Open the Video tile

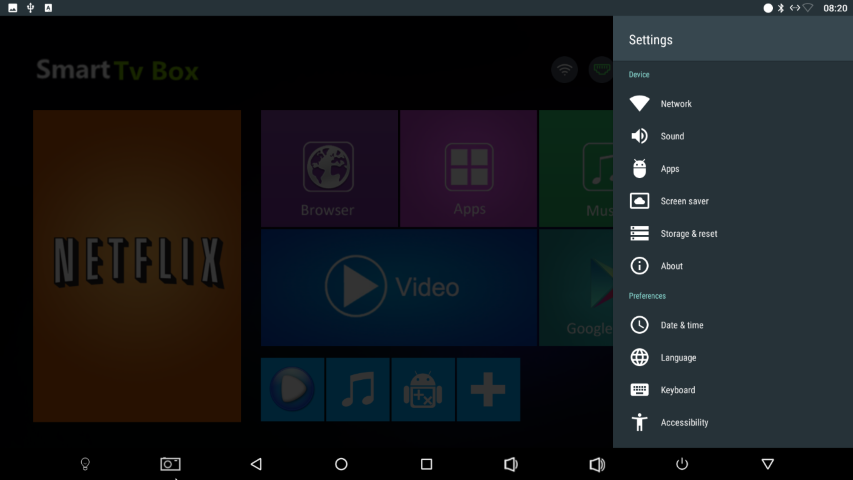click(x=399, y=287)
